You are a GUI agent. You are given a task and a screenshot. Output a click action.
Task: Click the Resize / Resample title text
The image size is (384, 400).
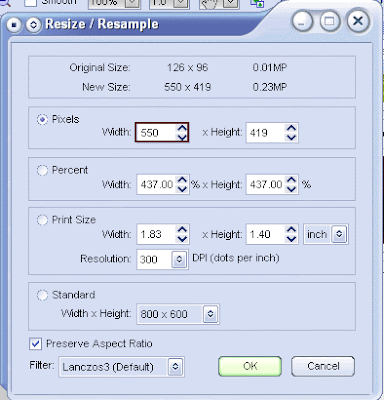[102, 24]
